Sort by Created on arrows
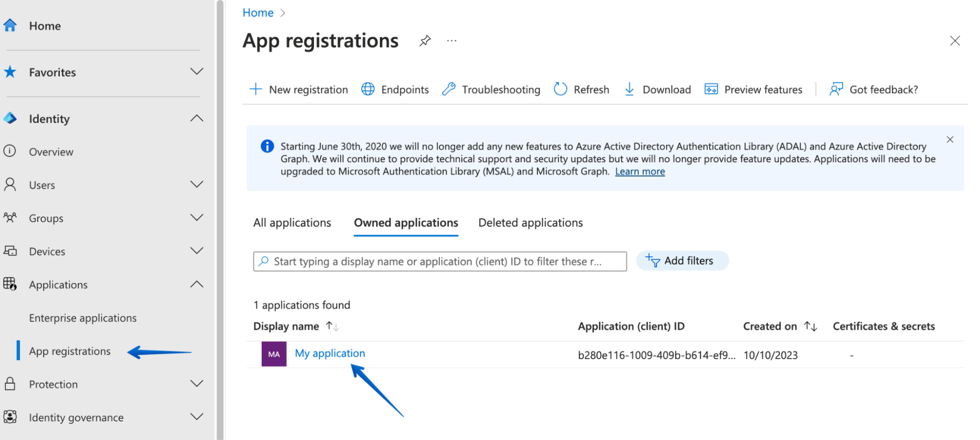The width and height of the screenshot is (980, 440). pos(810,326)
